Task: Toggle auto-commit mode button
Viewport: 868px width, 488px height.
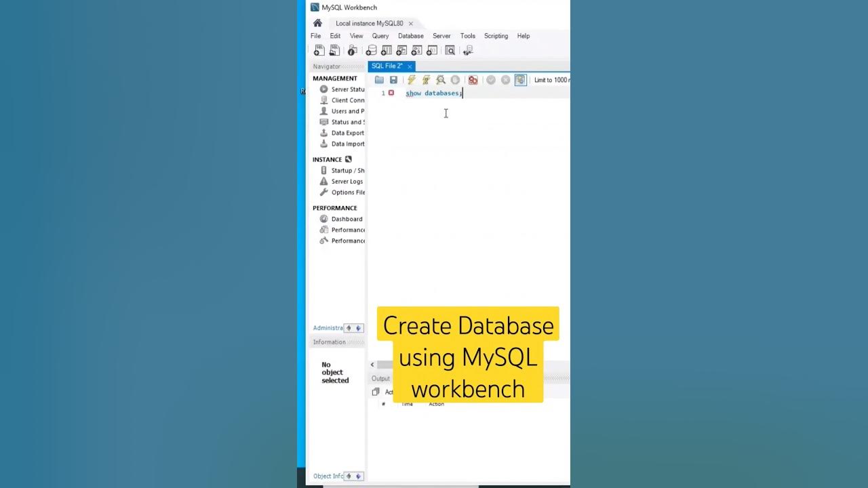Action: (x=520, y=80)
